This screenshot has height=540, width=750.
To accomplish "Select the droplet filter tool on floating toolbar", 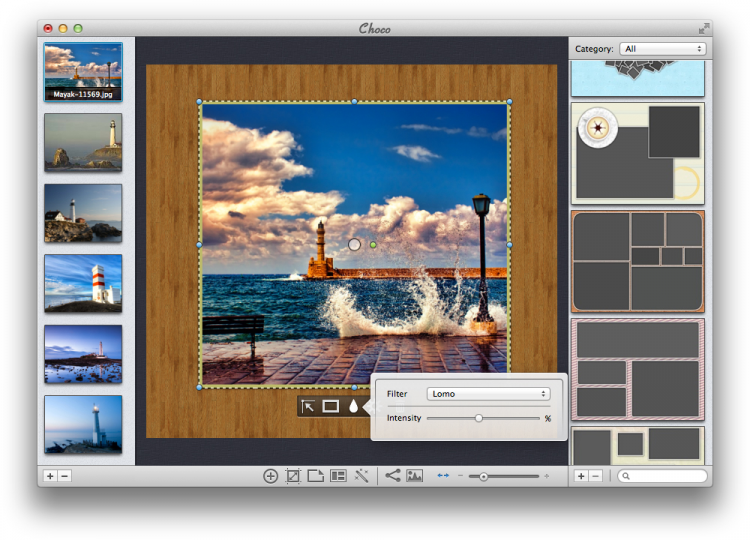I will pos(353,406).
